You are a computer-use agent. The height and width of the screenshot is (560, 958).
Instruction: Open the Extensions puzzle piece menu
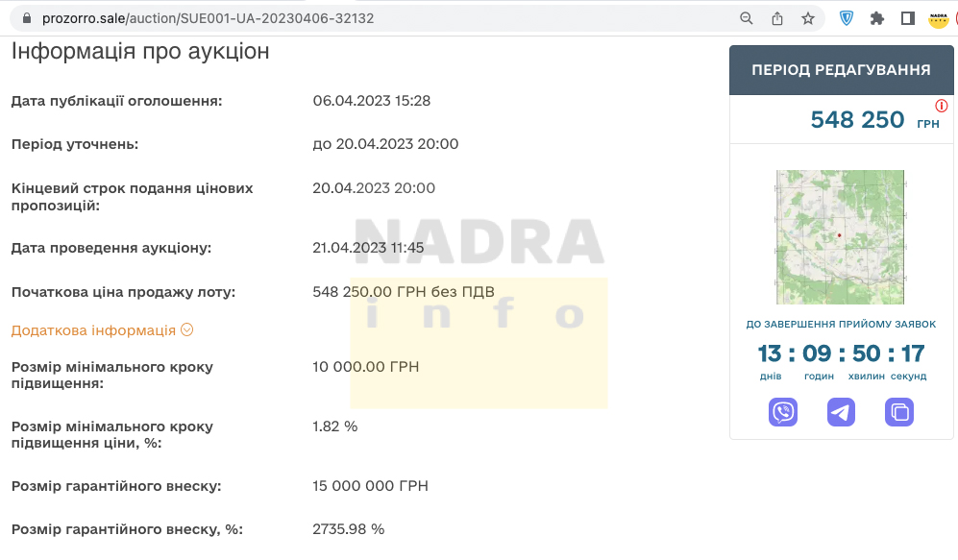coord(876,18)
